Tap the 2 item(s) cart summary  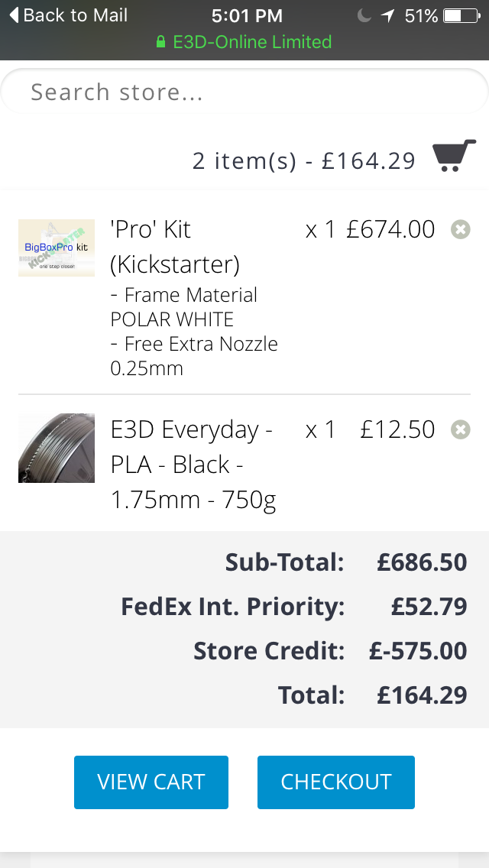point(303,160)
